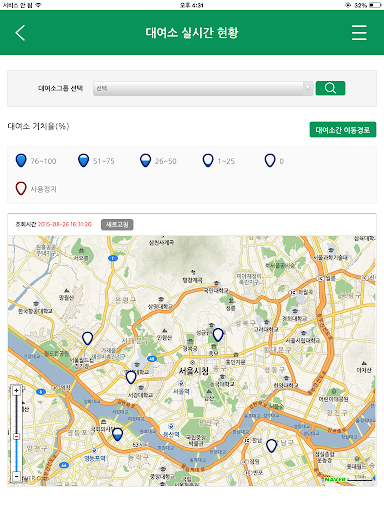Select the station marker near 서대문구 west

pyautogui.click(x=87, y=338)
